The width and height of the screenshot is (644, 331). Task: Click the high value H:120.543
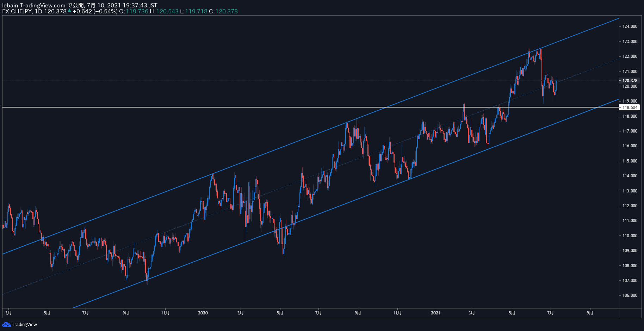coord(164,11)
